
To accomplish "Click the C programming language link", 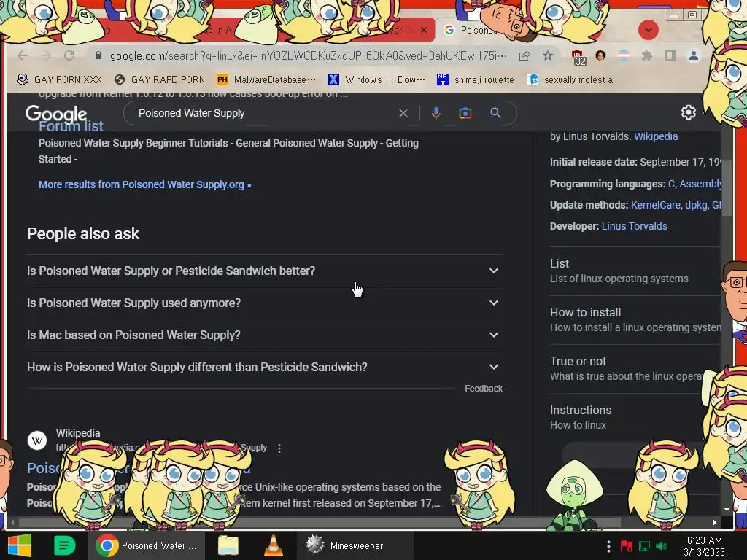I will pos(671,184).
